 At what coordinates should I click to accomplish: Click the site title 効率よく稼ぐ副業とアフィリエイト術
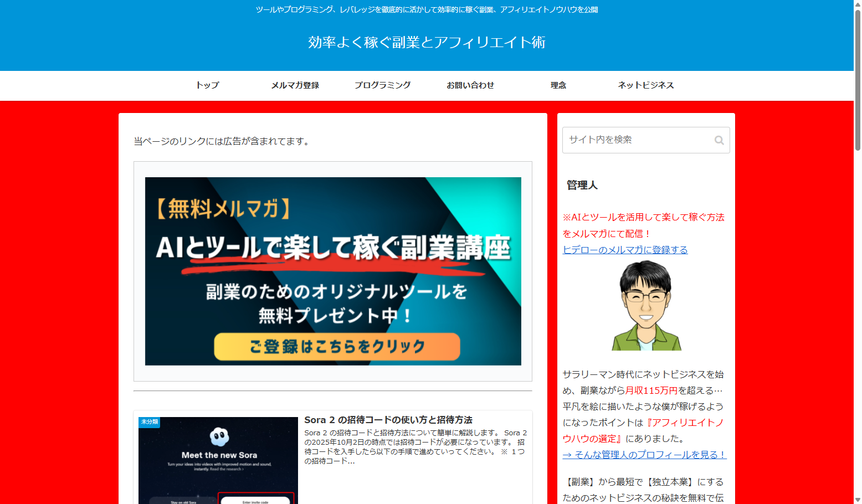(x=427, y=43)
